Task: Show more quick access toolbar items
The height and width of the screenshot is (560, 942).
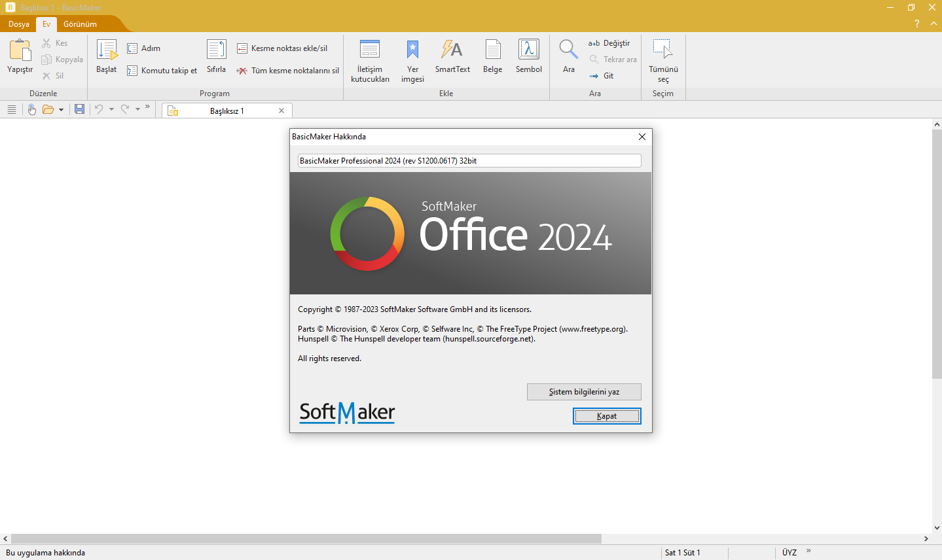Action: [x=148, y=107]
